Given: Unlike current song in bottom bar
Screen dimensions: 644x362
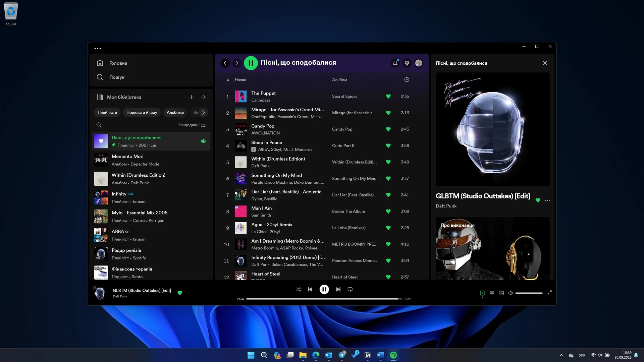Looking at the screenshot, I should click(180, 293).
